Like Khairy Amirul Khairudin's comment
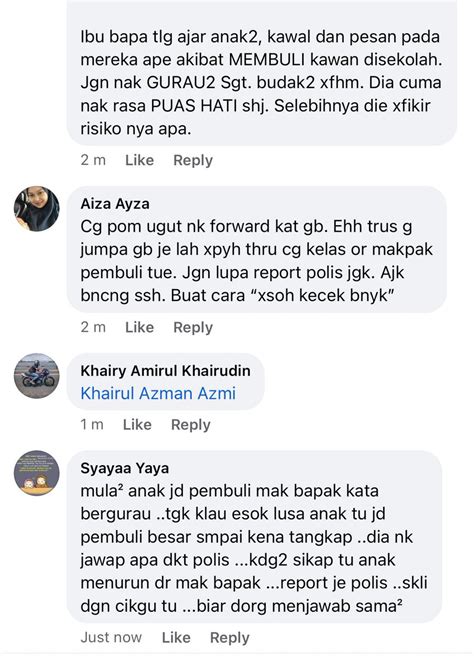The height and width of the screenshot is (656, 474). tap(137, 425)
